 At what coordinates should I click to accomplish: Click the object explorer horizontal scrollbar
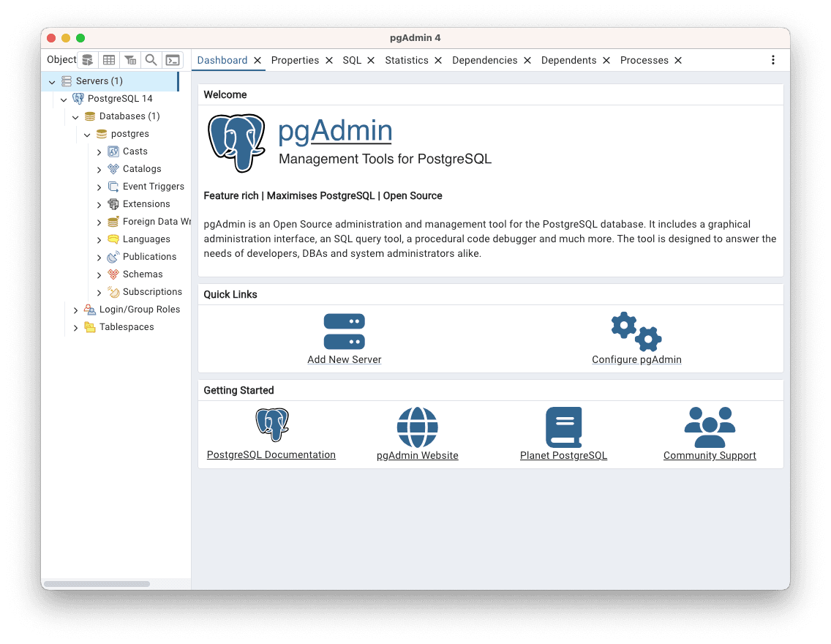coord(97,583)
